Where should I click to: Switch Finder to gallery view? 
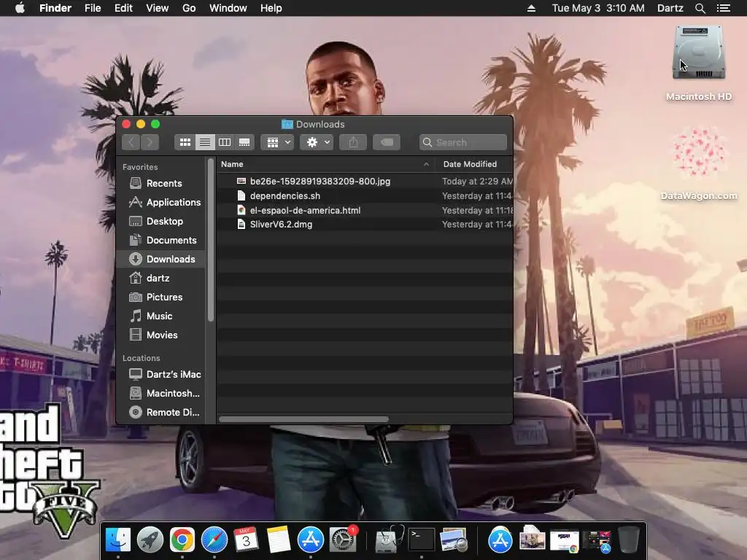[244, 142]
